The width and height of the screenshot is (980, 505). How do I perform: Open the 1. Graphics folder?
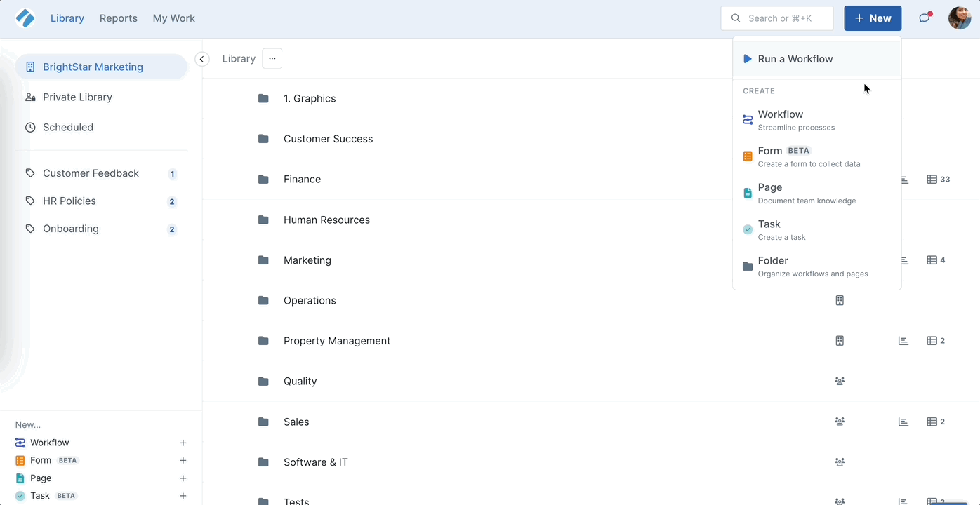point(310,98)
